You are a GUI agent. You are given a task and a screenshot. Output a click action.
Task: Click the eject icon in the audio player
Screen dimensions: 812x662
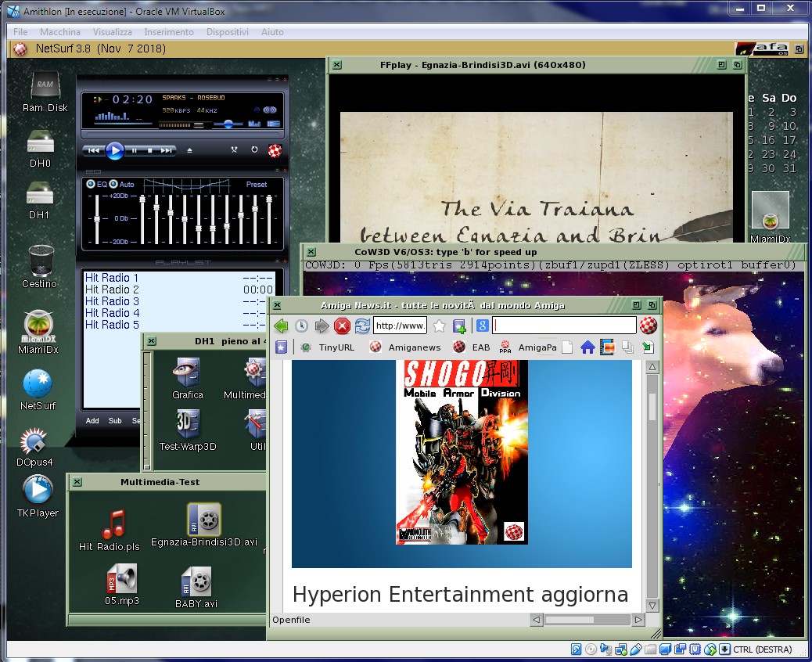(189, 150)
